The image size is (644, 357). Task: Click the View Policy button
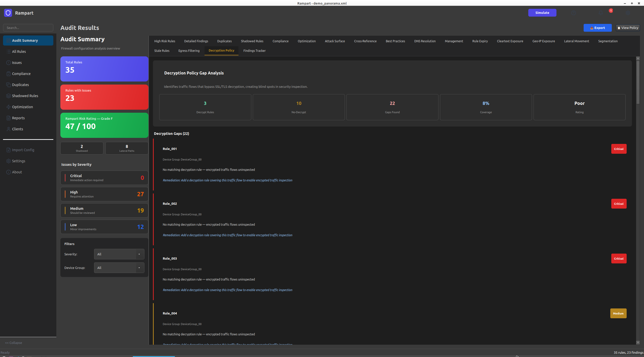coord(628,28)
